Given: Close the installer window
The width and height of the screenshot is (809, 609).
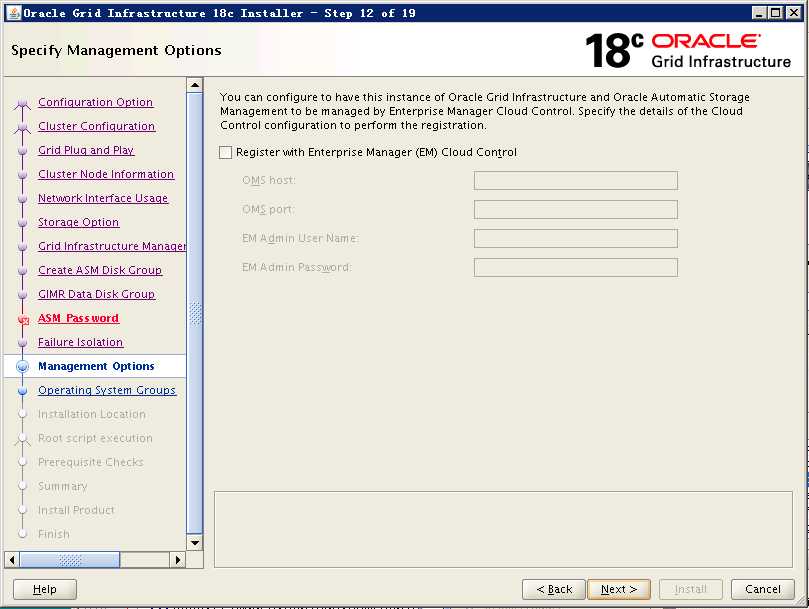Looking at the screenshot, I should 794,13.
